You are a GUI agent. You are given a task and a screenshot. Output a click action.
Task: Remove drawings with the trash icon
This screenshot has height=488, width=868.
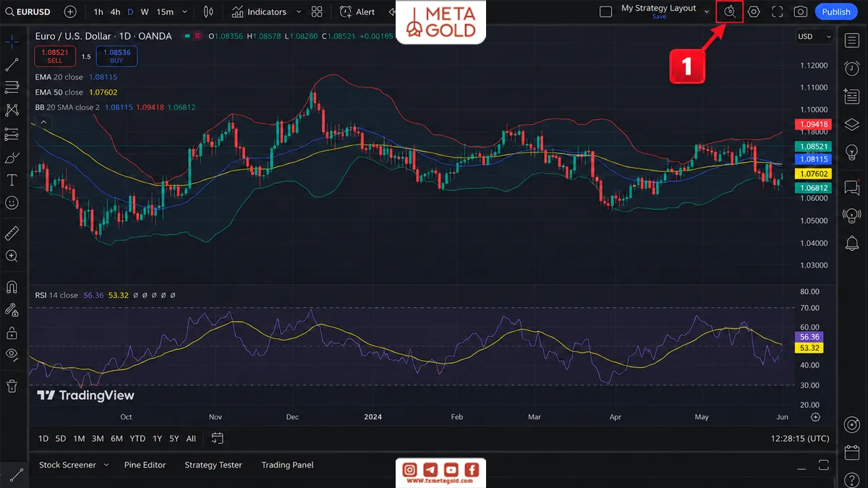12,386
